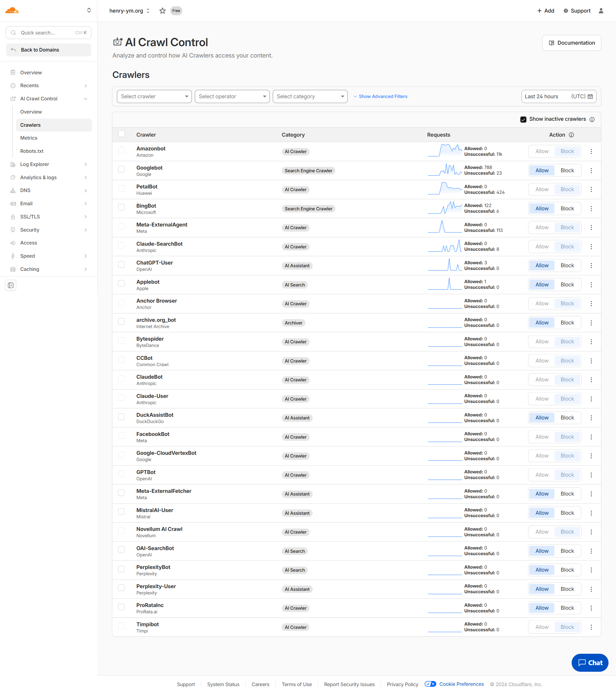Open three-dot menu for Timpibot row

[x=591, y=627]
